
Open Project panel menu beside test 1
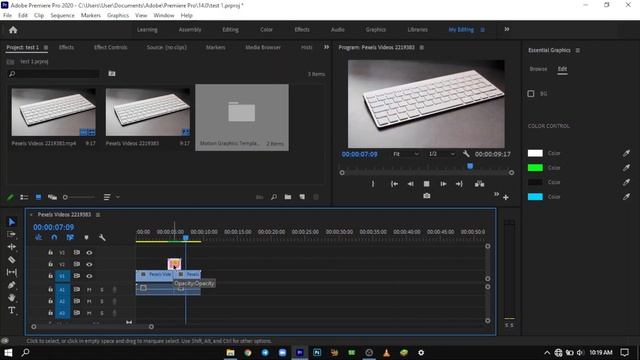tap(46, 47)
